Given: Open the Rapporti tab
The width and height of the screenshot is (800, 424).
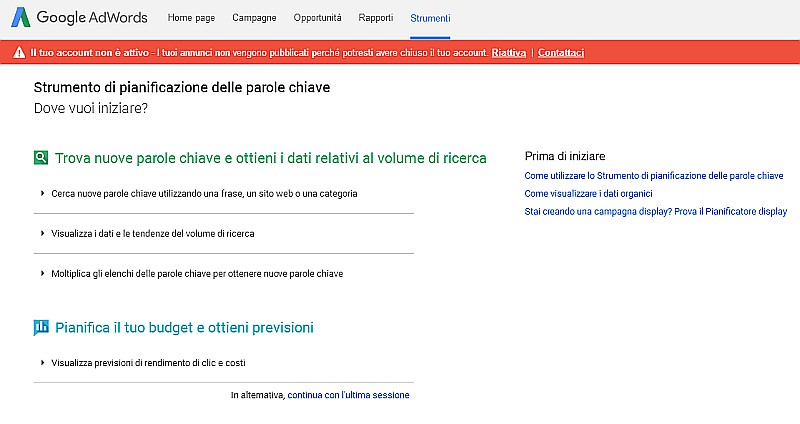Looking at the screenshot, I should pos(376,18).
